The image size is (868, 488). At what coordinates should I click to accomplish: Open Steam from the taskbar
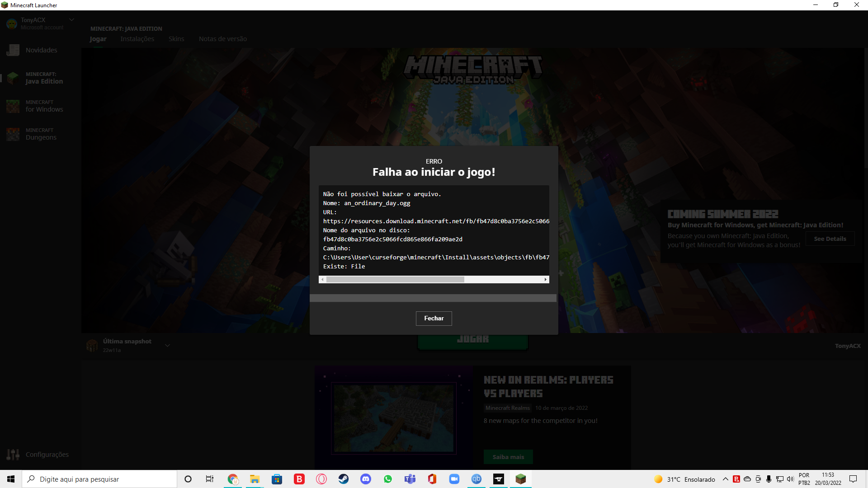(344, 479)
